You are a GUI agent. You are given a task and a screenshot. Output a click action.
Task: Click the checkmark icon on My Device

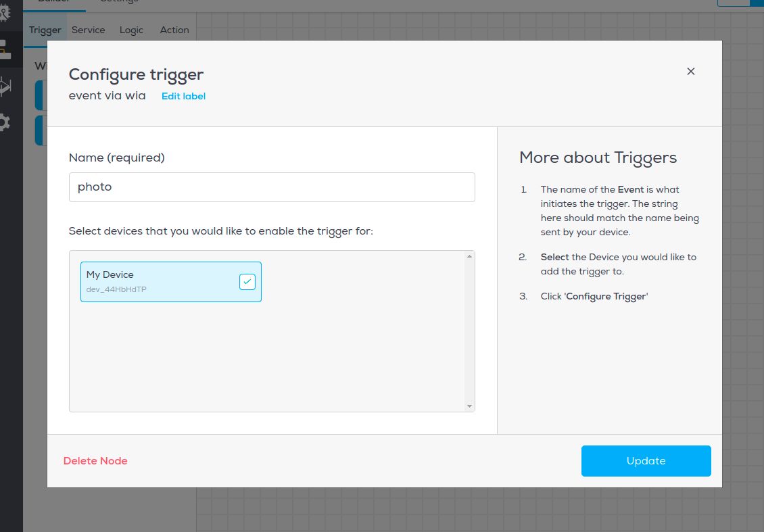247,282
